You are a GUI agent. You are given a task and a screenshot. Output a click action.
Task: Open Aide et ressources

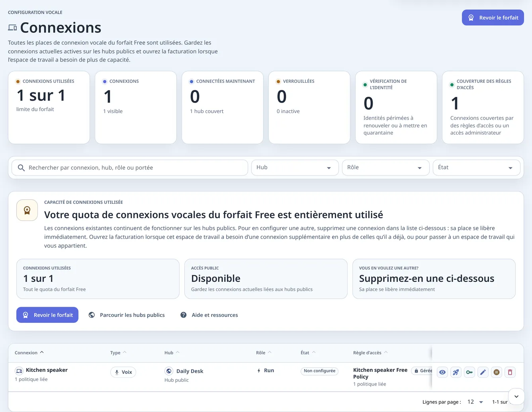click(x=209, y=315)
